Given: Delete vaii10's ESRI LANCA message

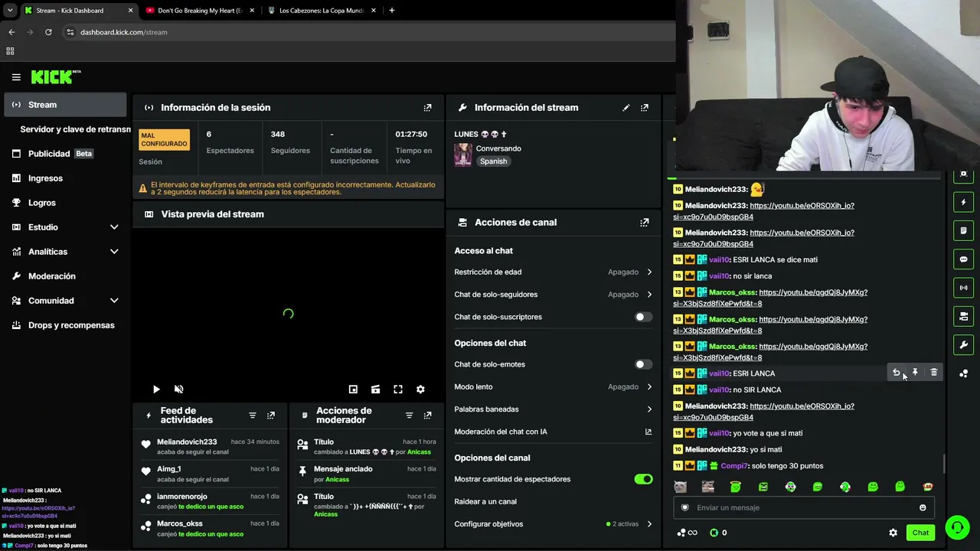Looking at the screenshot, I should [933, 373].
